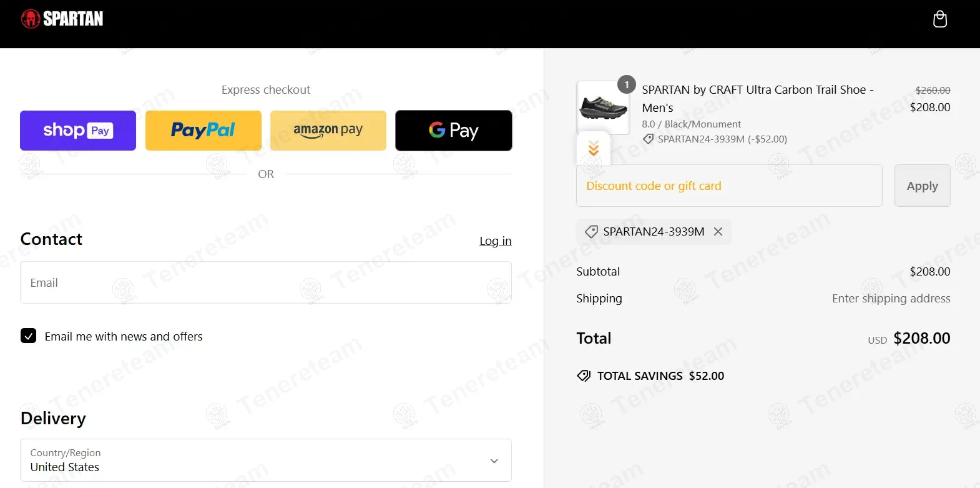
Task: Click the applied discount tag icon
Action: (590, 232)
